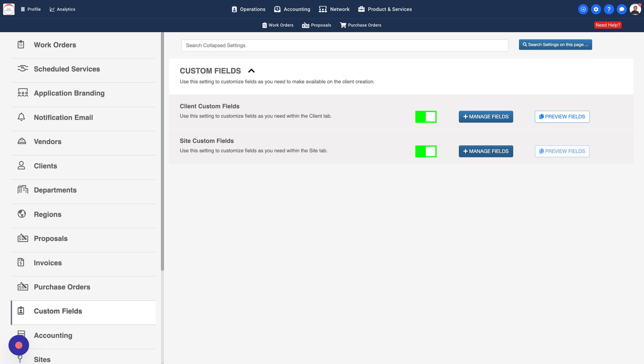Disable the Client Custom Fields toggle
Viewport: 644px width, 364px height.
[x=426, y=117]
